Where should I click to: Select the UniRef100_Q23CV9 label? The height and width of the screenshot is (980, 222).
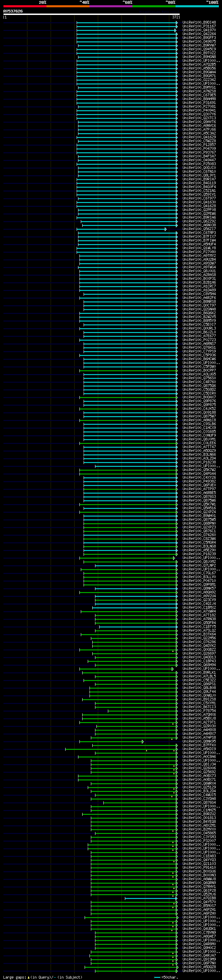[x=199, y=600]
